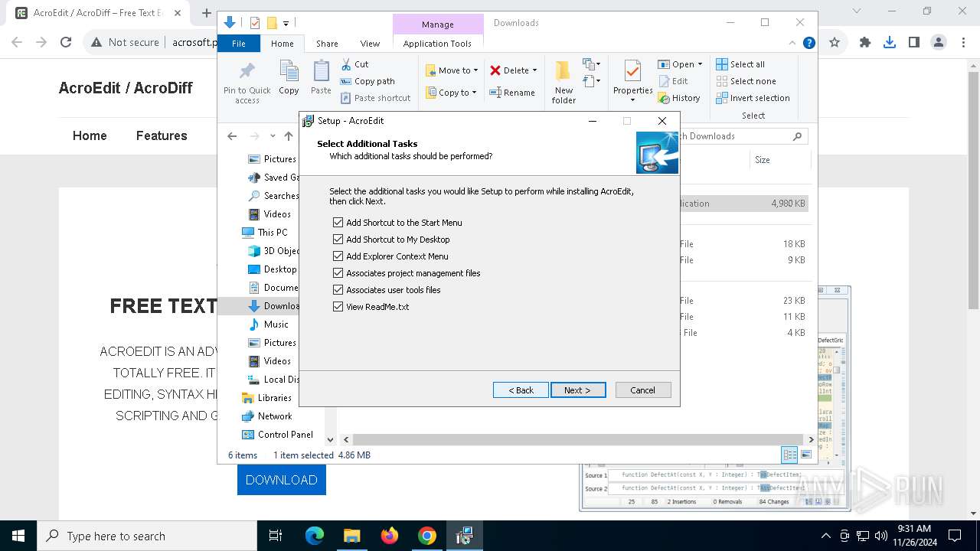Click Explorer back navigation arrow
Viewport: 980px width, 551px height.
232,136
